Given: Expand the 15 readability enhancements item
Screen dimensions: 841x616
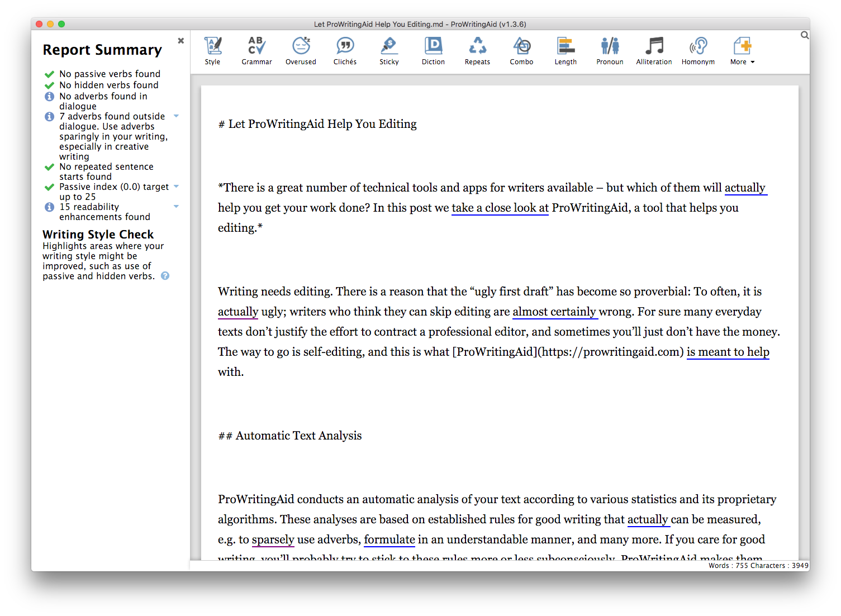Looking at the screenshot, I should 176,207.
